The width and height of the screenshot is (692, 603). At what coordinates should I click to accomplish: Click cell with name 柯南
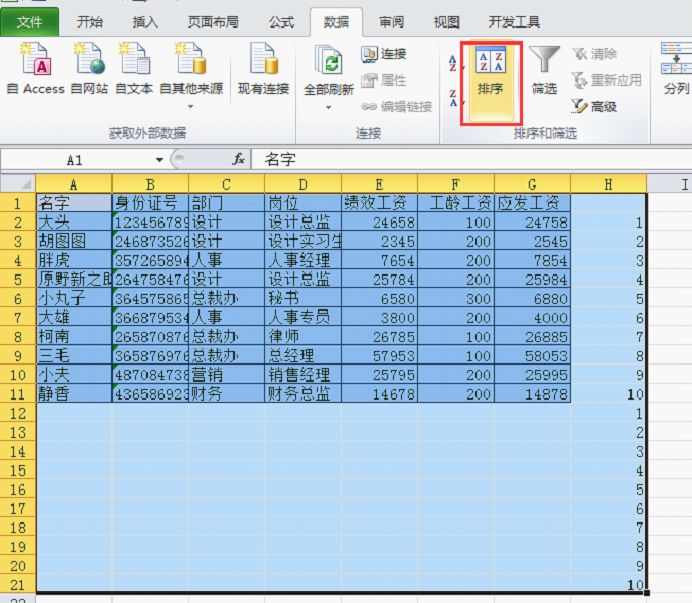point(74,337)
